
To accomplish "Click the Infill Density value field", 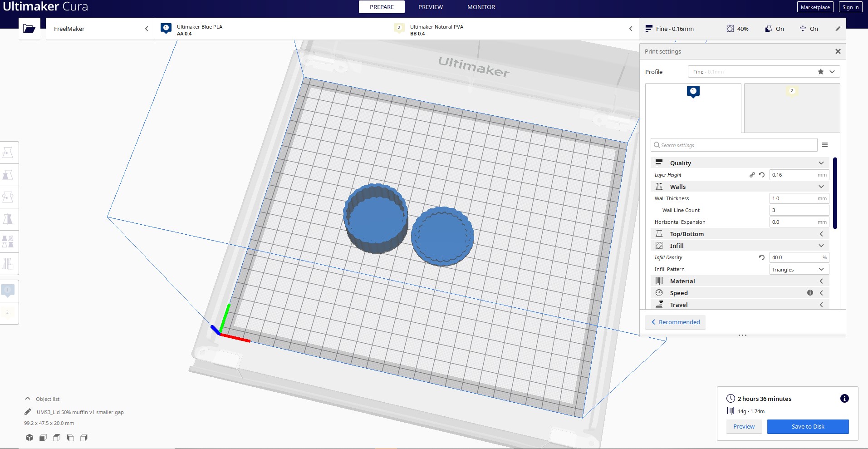I will [799, 257].
